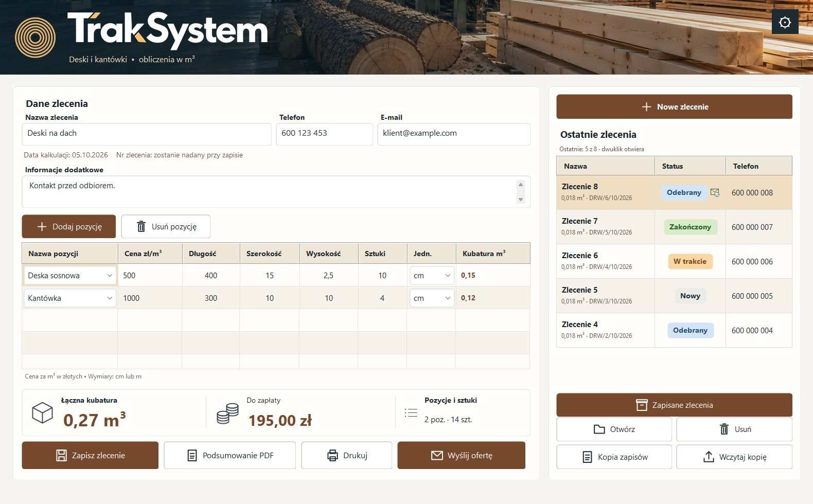
Task: Click length cell 300 in Kantówka row
Action: [x=211, y=298]
